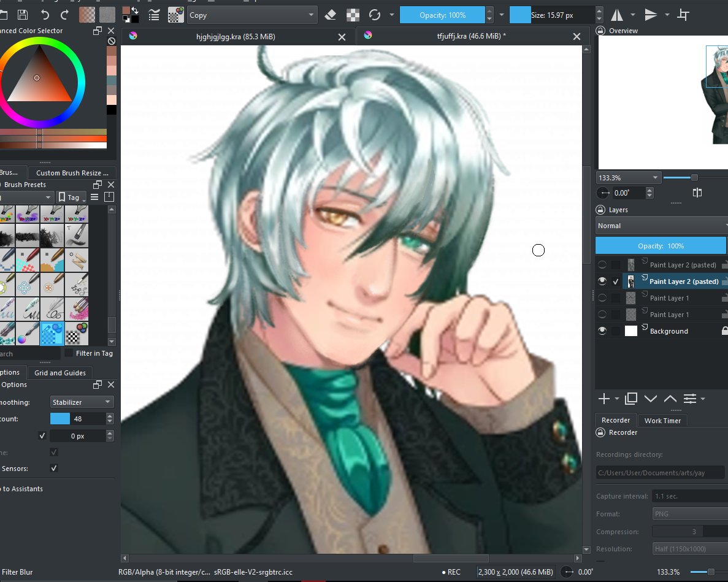Move the layer down in the stack

tap(651, 399)
